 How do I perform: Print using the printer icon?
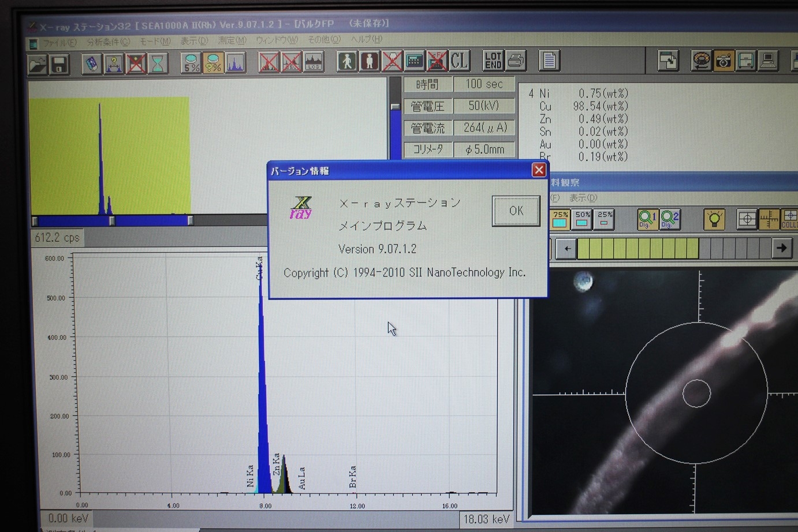point(516,60)
